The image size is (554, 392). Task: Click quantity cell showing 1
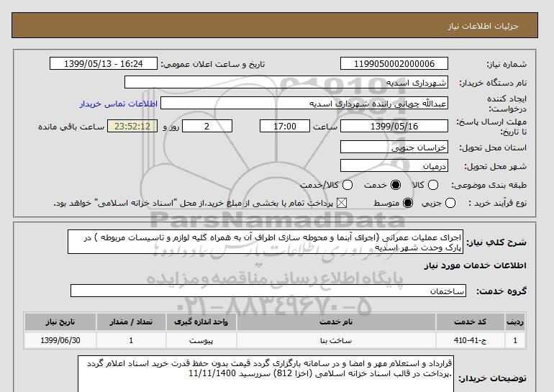point(131,340)
